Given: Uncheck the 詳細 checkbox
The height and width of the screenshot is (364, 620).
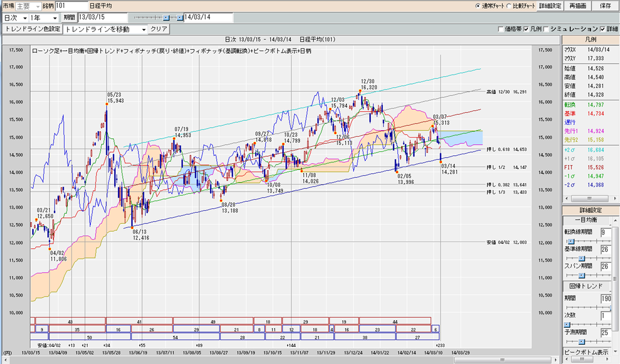Looking at the screenshot, I should click(603, 29).
